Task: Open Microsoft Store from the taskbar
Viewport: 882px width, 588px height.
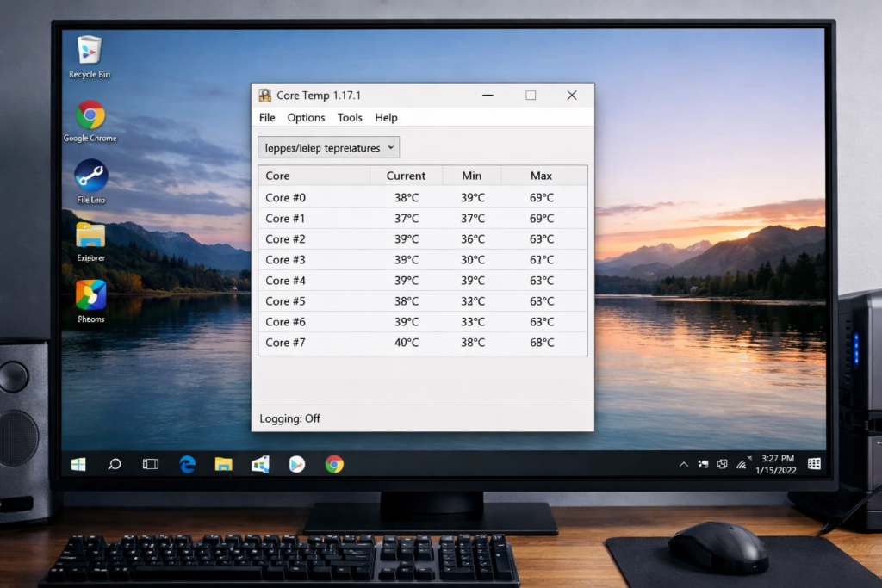Action: pos(259,464)
